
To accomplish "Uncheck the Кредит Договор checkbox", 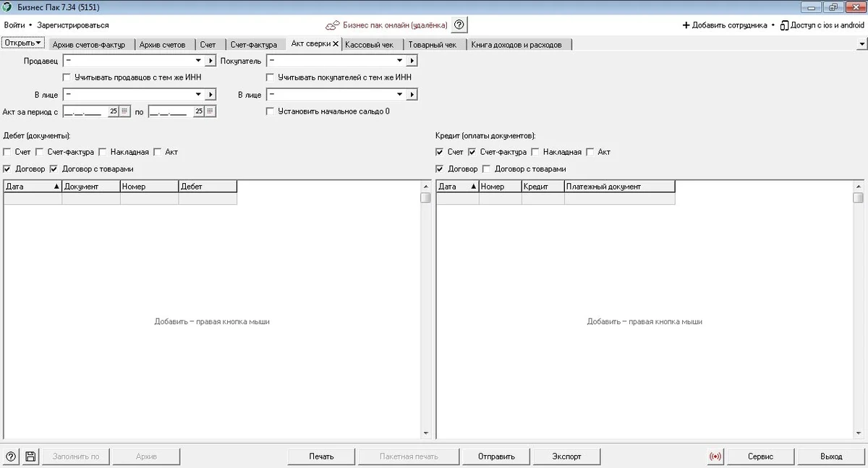I will [440, 169].
